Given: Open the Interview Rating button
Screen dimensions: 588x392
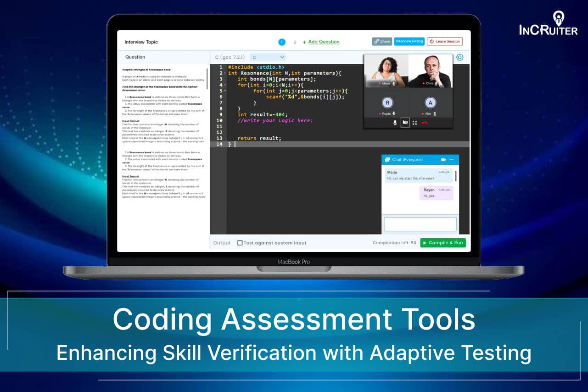Looking at the screenshot, I should pyautogui.click(x=409, y=41).
